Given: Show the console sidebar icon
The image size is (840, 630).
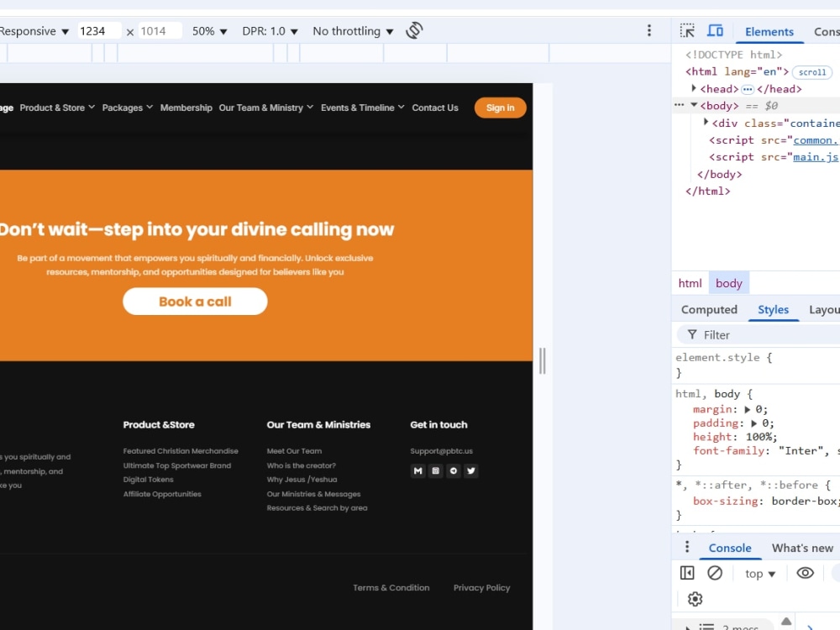Looking at the screenshot, I should pos(687,573).
